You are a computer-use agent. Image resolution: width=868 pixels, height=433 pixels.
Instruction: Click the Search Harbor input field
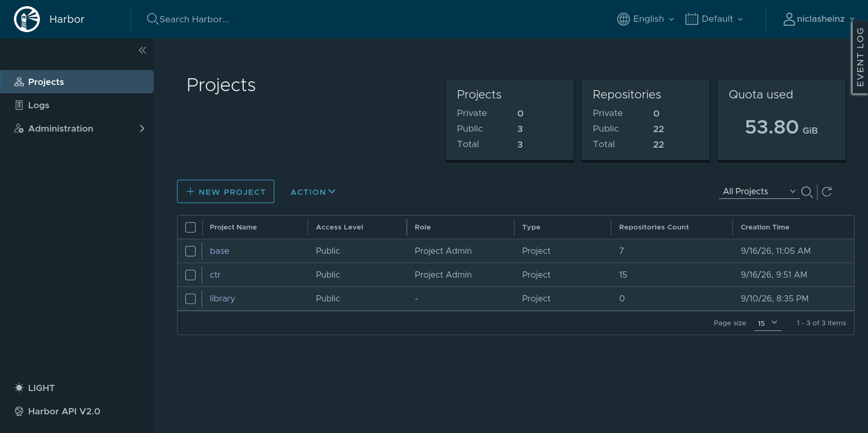195,19
